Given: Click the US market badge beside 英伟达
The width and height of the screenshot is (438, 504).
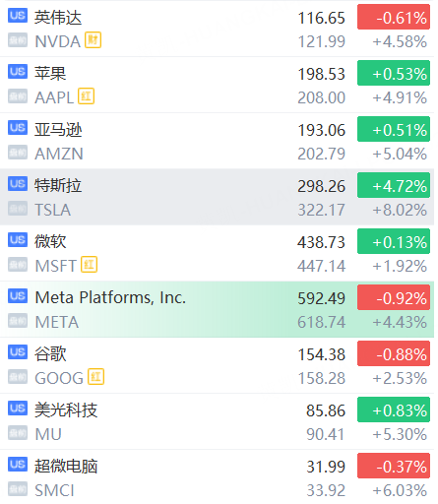Looking at the screenshot, I should point(18,16).
